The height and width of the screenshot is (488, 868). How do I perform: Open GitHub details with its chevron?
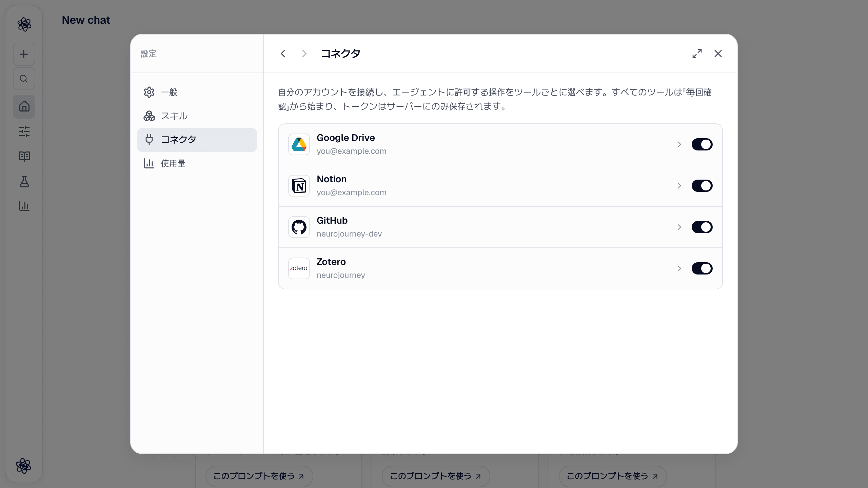tap(679, 227)
